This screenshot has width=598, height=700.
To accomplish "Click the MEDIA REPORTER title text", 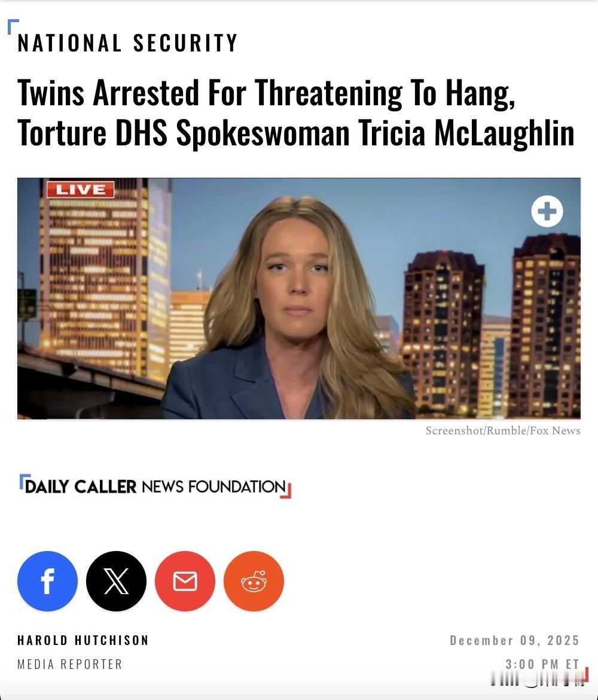I will coord(69,664).
